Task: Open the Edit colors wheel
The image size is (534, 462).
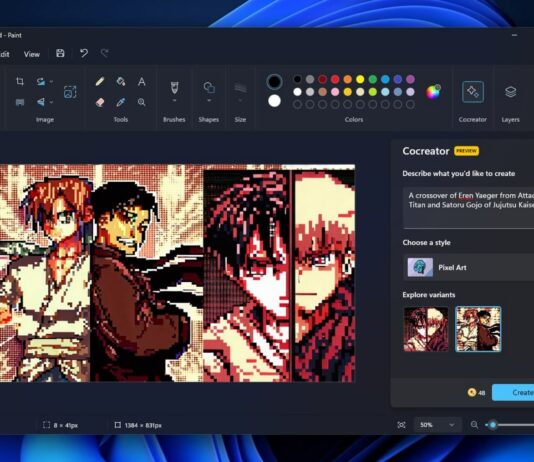Action: [x=434, y=92]
